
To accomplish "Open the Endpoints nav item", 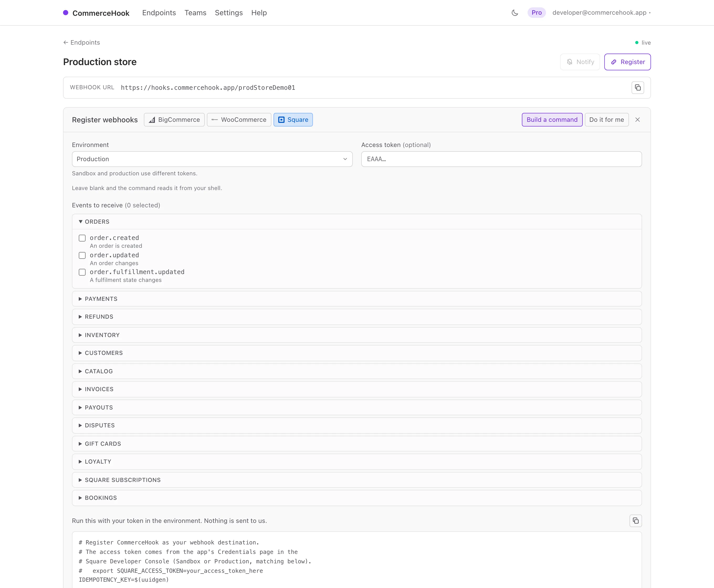I will pyautogui.click(x=159, y=13).
